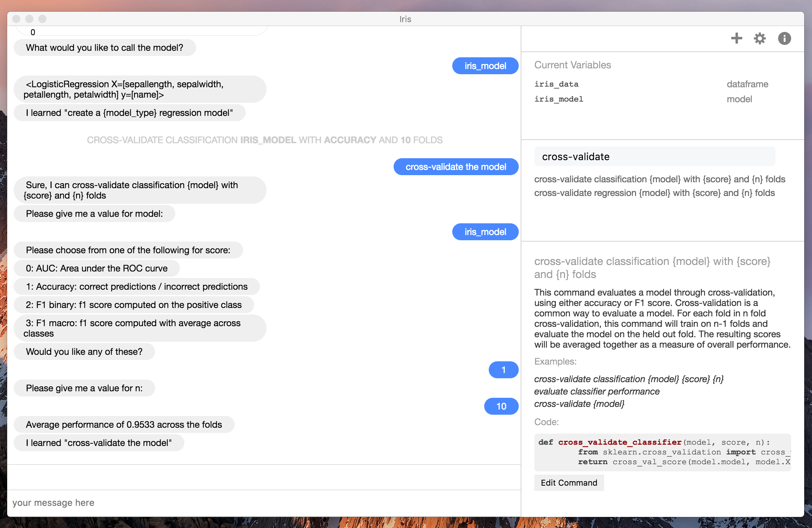Click iris_data variable in Current Variables
Viewport: 812px width, 528px height.
556,84
